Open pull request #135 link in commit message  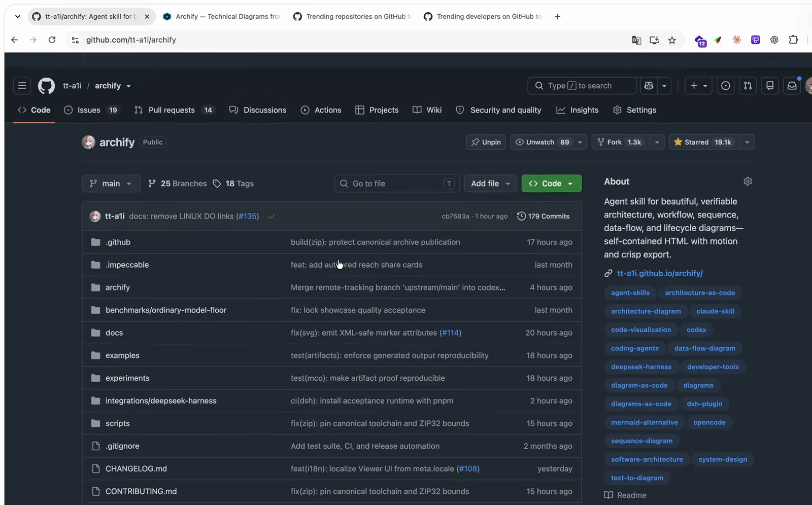coord(248,216)
